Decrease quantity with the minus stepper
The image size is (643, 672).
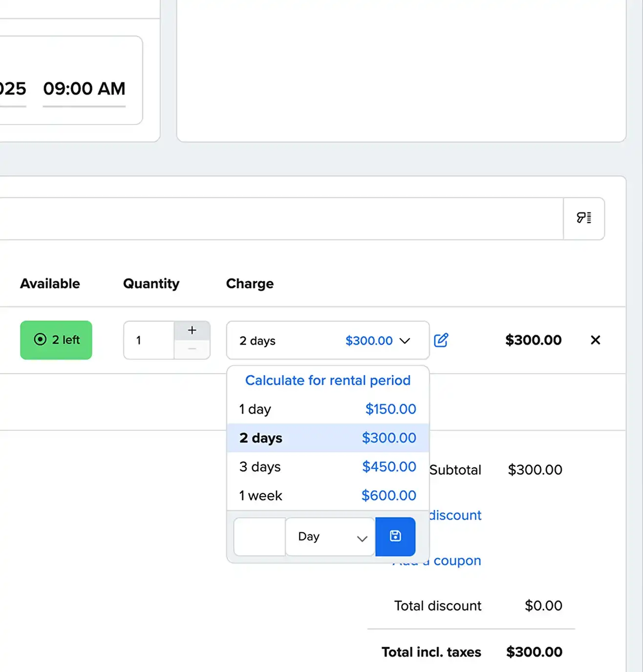[192, 350]
